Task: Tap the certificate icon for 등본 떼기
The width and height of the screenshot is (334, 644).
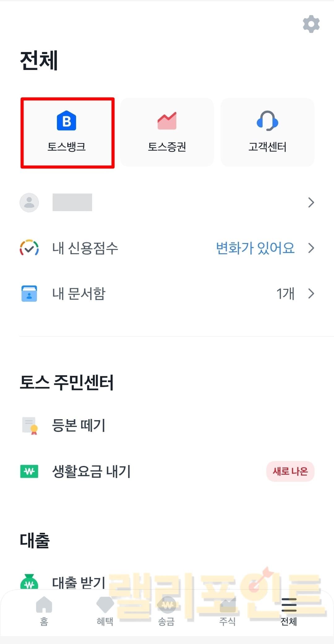Action: click(30, 425)
